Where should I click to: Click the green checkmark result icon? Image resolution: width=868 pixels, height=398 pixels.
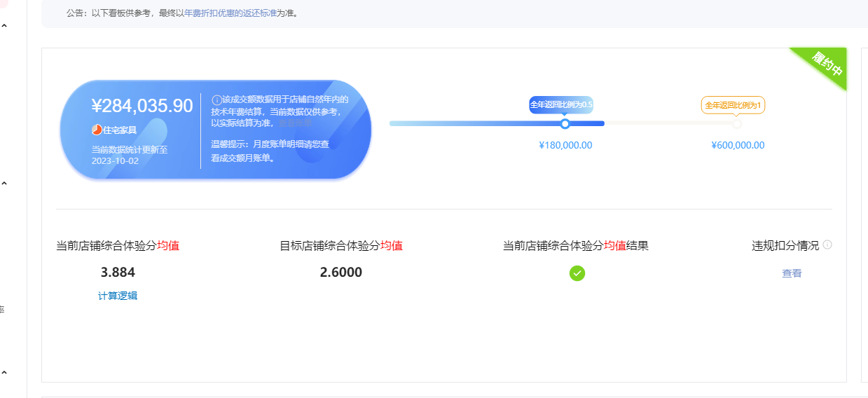(x=577, y=273)
